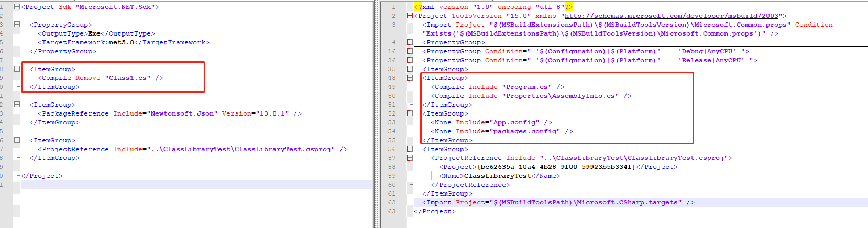Open the schemas.microsoft.com msbuild URL

click(671, 16)
